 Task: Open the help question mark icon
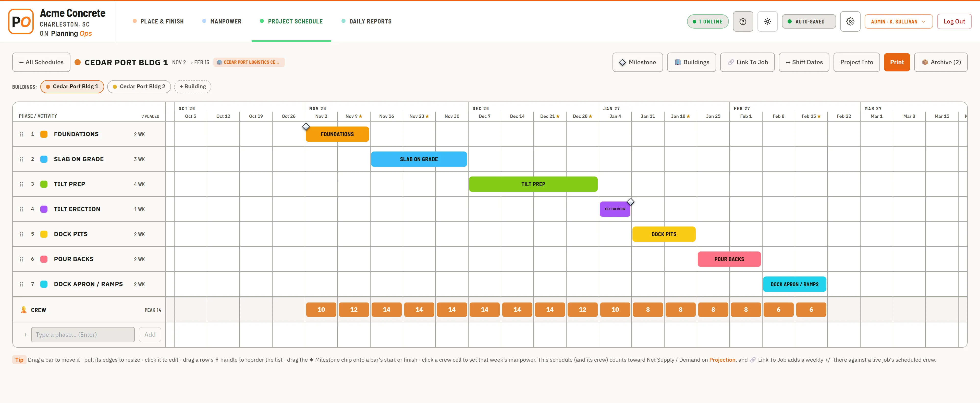point(743,22)
